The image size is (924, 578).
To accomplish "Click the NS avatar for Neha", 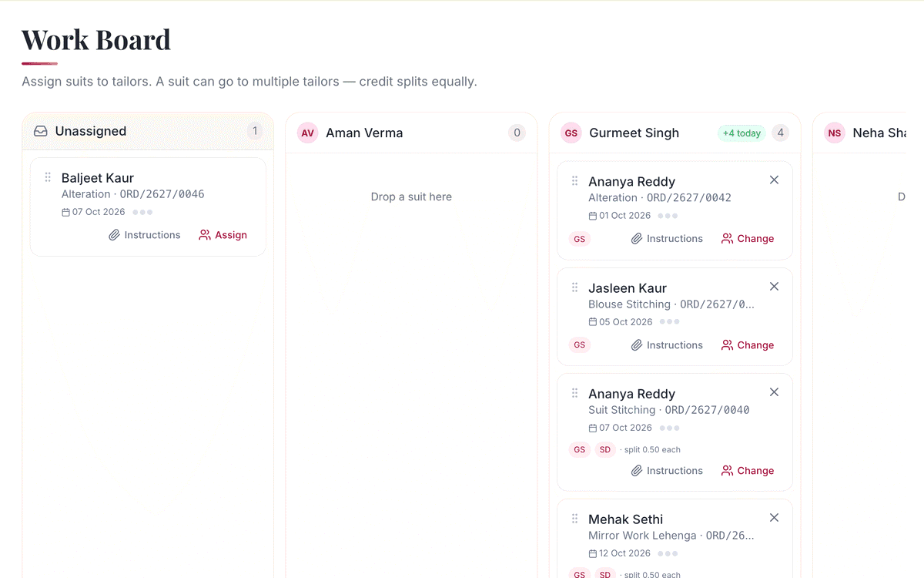I will [835, 133].
